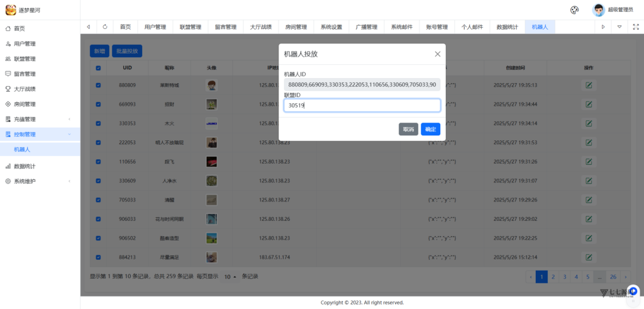
Task: Click the 批量投放 button
Action: pos(127,51)
